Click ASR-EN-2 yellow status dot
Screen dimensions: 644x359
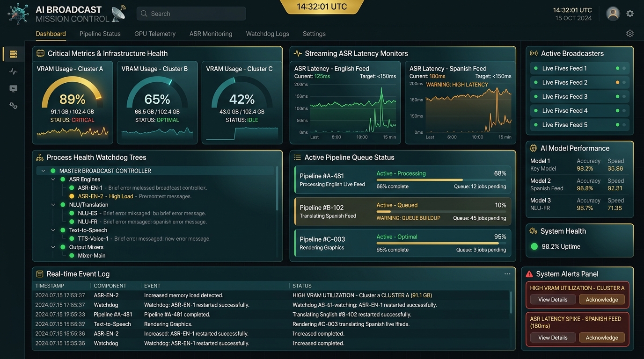click(72, 196)
